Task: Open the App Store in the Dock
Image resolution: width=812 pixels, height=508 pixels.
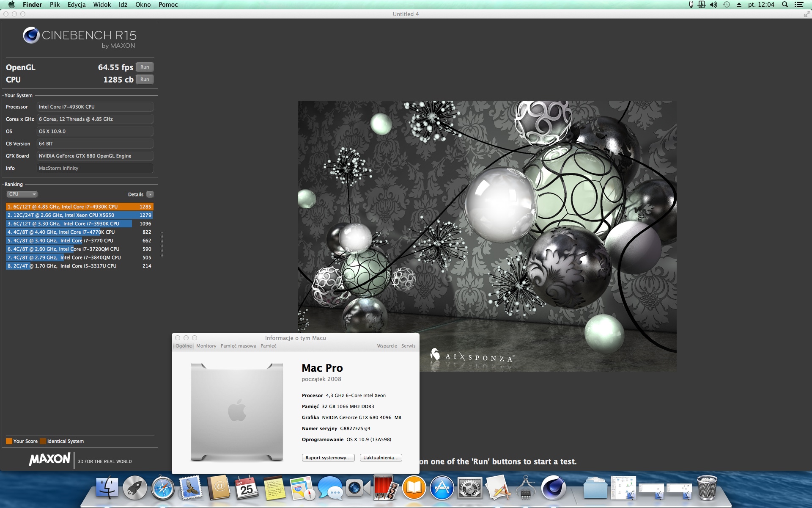Action: pyautogui.click(x=442, y=488)
